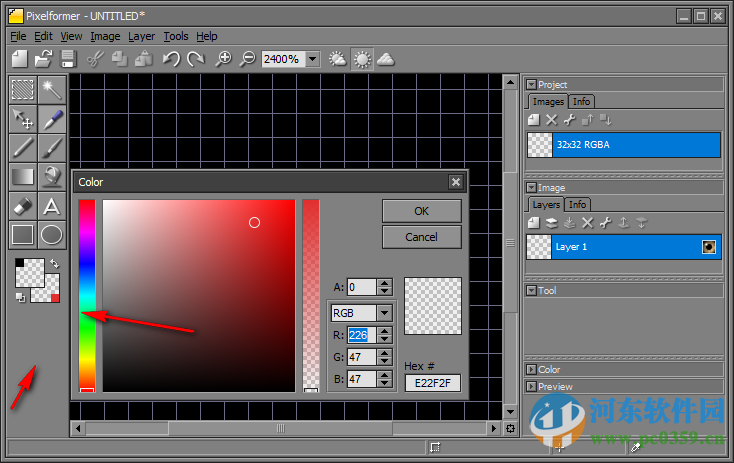The width and height of the screenshot is (734, 463).
Task: Save the file with floppy disk icon
Action: [x=68, y=59]
